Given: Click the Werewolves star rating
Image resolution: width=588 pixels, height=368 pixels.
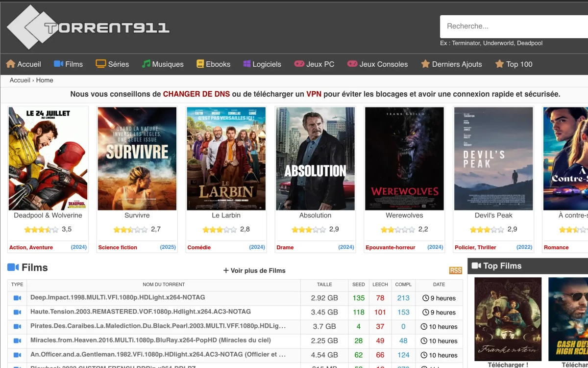Looking at the screenshot, I should 398,229.
